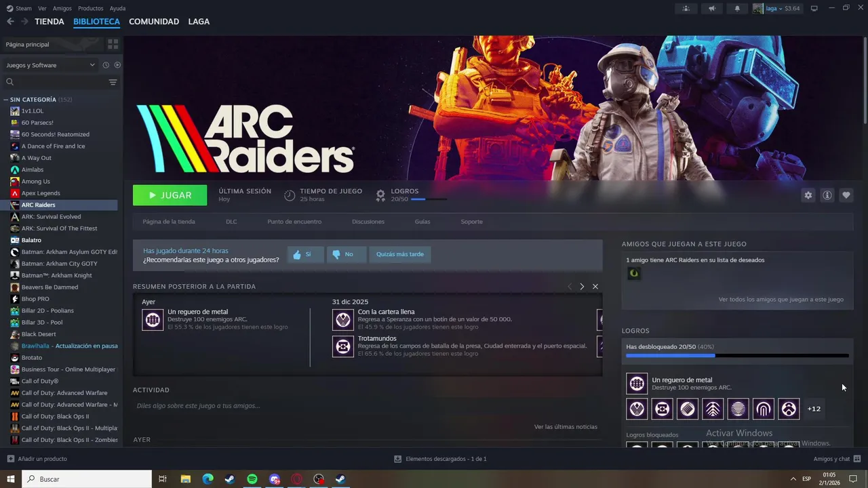Open game settings gear icon
Screen dimensions: 868x488
pyautogui.click(x=808, y=195)
